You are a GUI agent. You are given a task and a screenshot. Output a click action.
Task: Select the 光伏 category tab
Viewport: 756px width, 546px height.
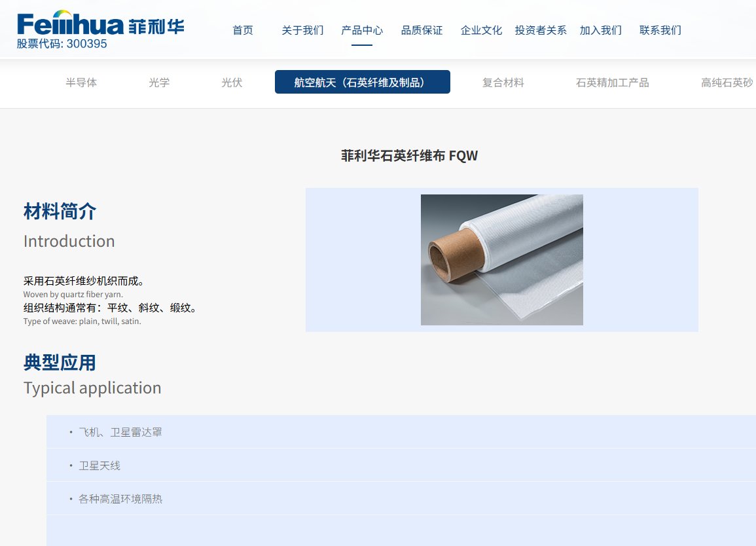(x=232, y=82)
